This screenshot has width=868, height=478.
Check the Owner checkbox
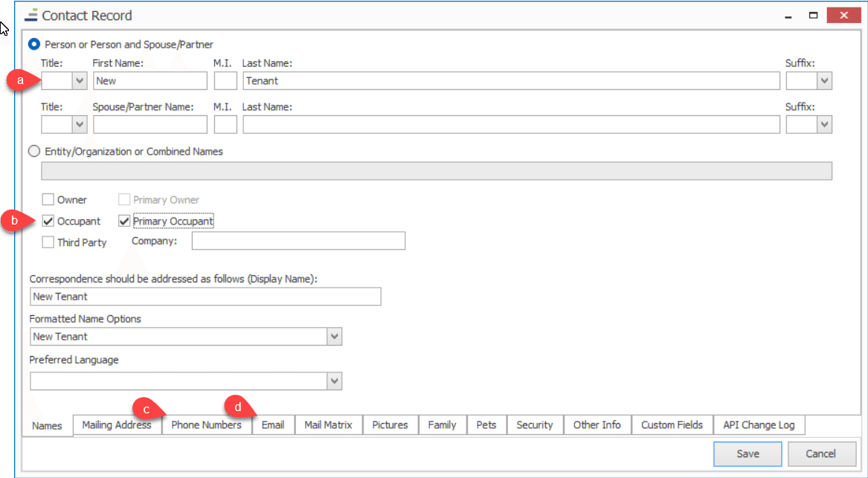(48, 199)
